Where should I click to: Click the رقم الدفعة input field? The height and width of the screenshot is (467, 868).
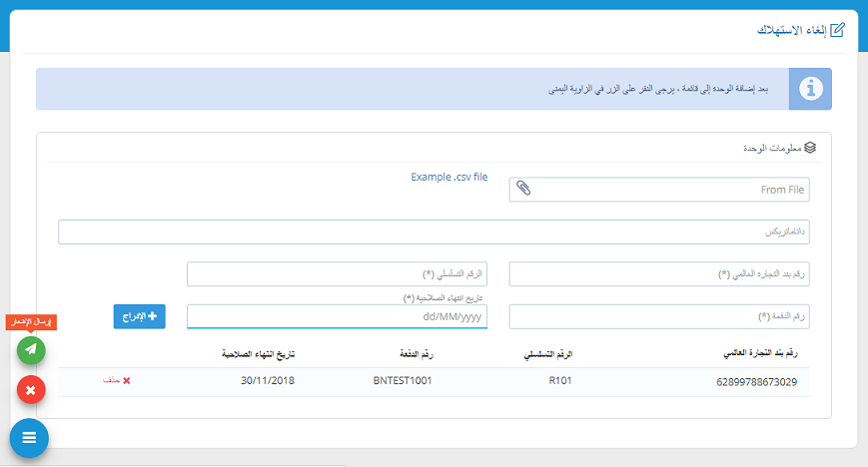tap(659, 316)
